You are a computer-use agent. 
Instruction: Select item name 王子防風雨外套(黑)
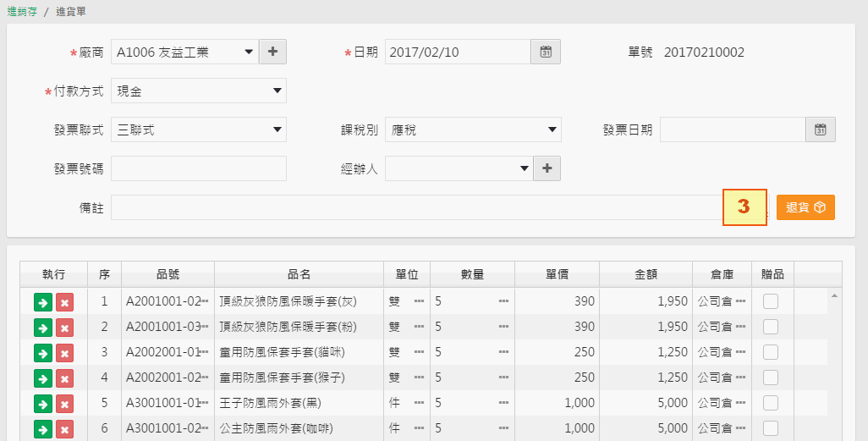point(271,403)
